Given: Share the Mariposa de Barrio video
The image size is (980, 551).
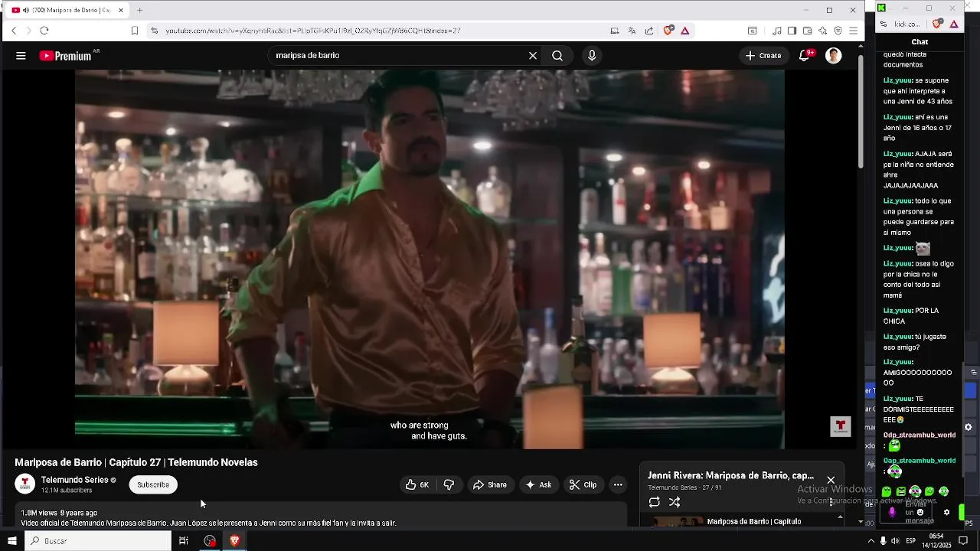Looking at the screenshot, I should 490,484.
